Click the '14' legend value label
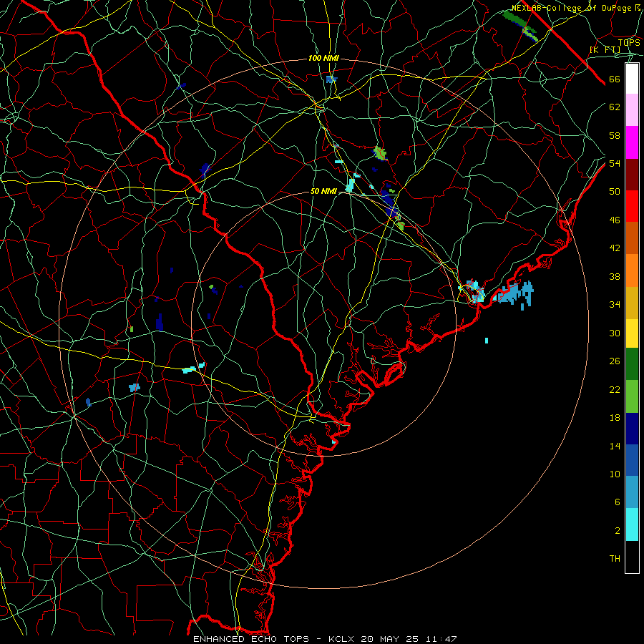 (615, 446)
